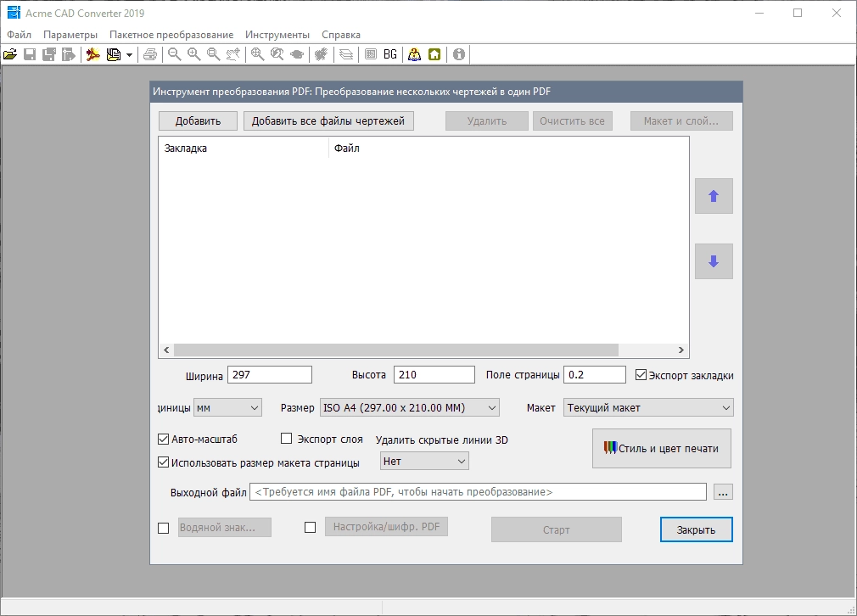This screenshot has height=616, width=857.
Task: Click the Zoom Extents crosshair magnifier icon
Action: [257, 54]
